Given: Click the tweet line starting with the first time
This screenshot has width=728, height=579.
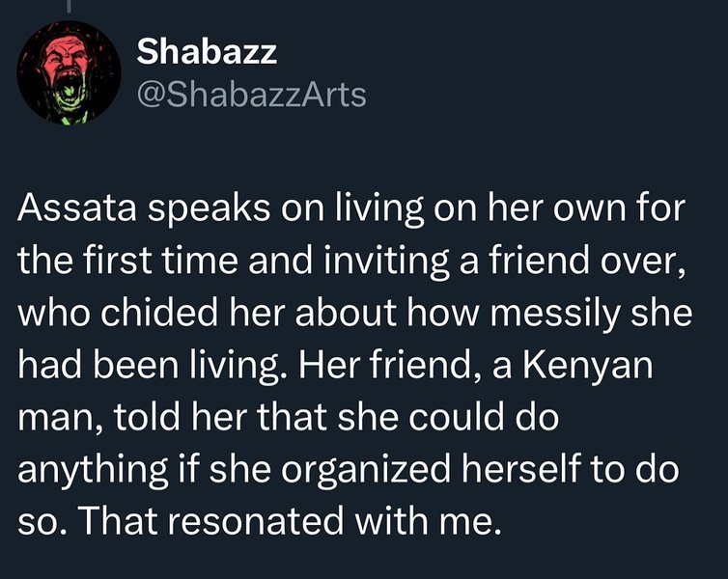Looking at the screenshot, I should point(351,262).
